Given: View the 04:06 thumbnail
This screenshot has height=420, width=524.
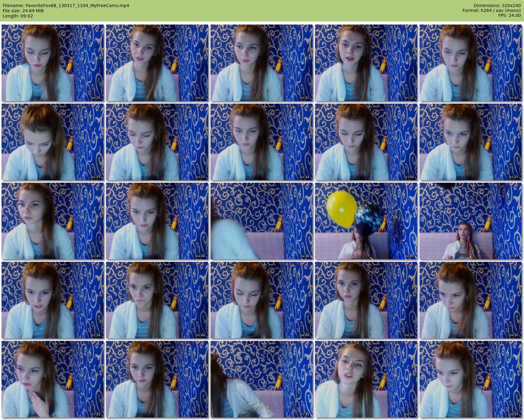Looking at the screenshot, I should tap(157, 221).
